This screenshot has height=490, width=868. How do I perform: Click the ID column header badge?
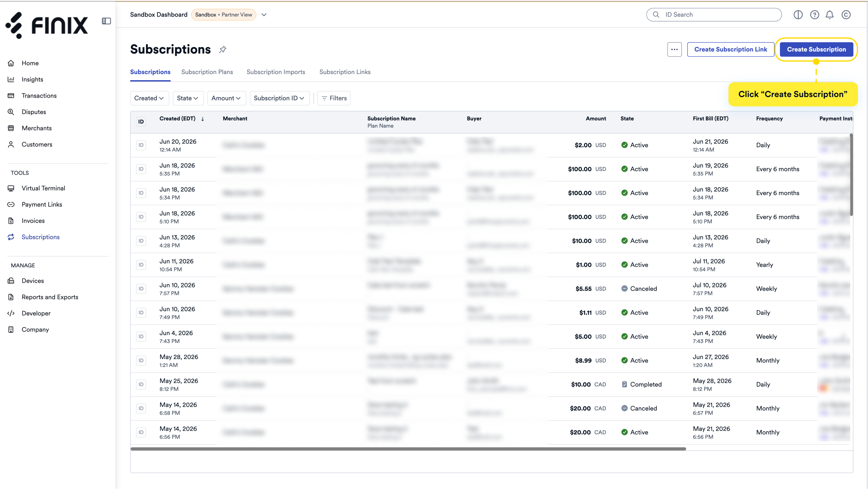coord(141,122)
